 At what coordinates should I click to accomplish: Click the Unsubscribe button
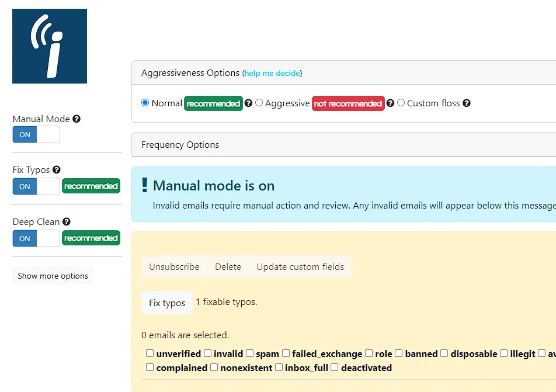[174, 267]
